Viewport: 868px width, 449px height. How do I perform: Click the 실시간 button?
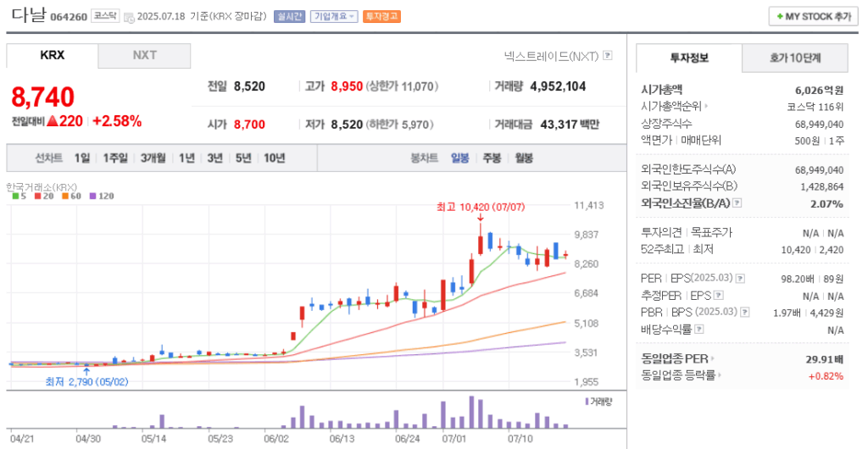coord(290,17)
